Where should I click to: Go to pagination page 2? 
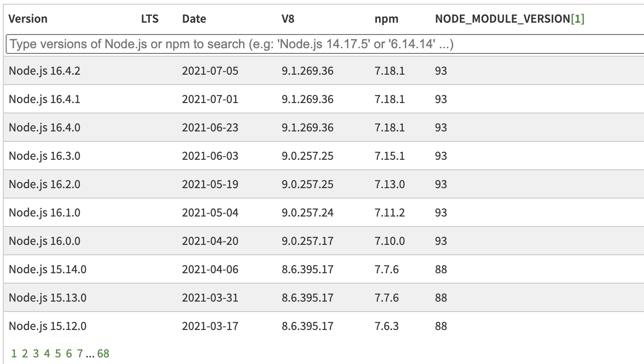click(x=24, y=353)
